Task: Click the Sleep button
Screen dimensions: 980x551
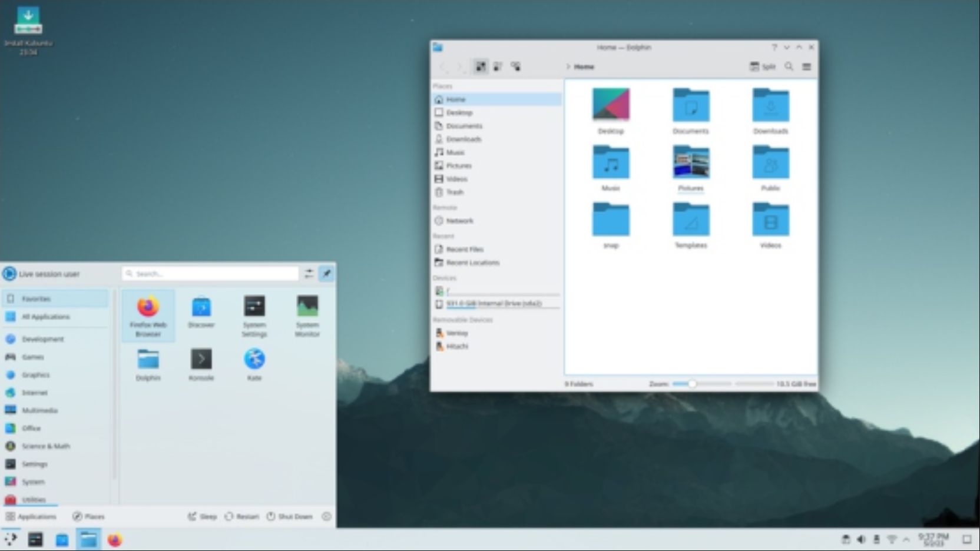Action: (202, 516)
